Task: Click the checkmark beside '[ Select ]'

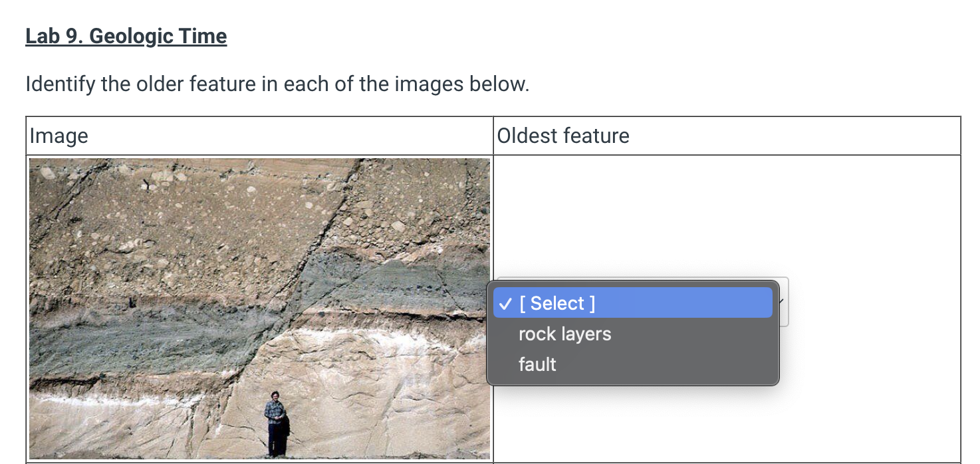Action: [x=505, y=303]
